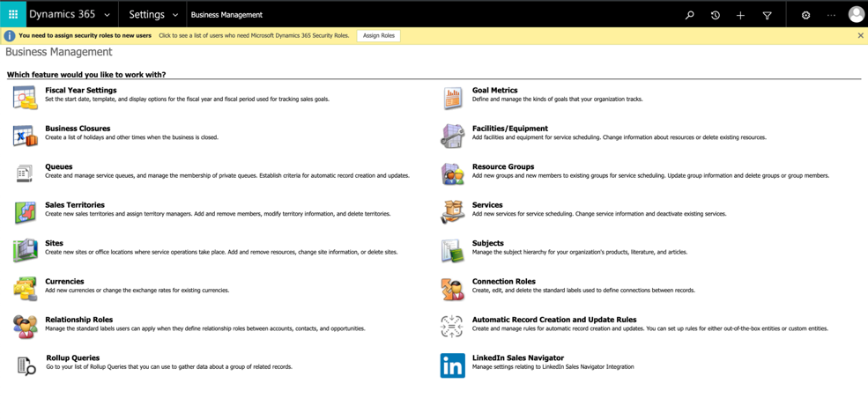Open Automatic Record Creation and Update Rules
868x420 pixels.
tap(554, 320)
